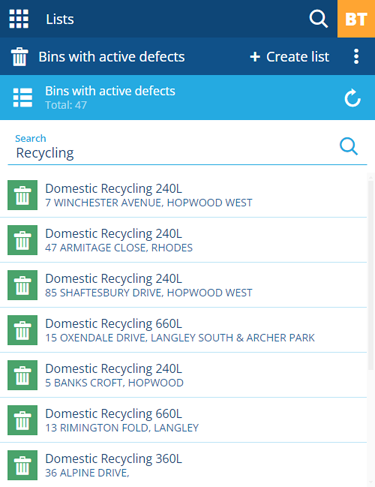The height and width of the screenshot is (487, 375).
Task: Click the list's vertical scrollbar
Action: 371,275
